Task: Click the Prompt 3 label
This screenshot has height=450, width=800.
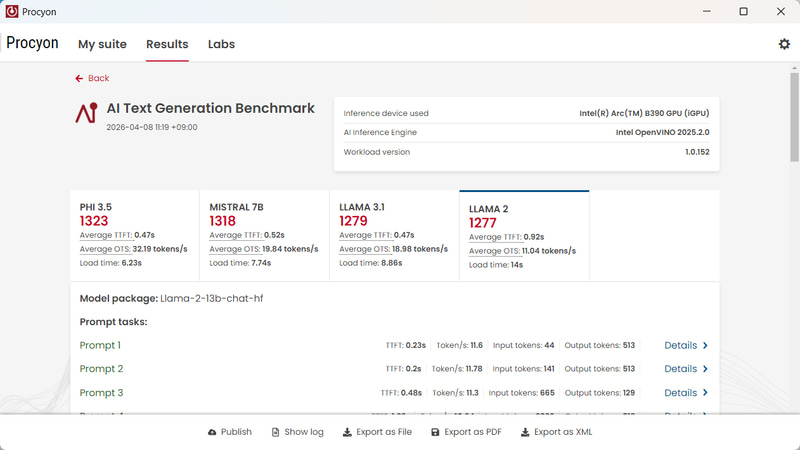Action: click(101, 393)
